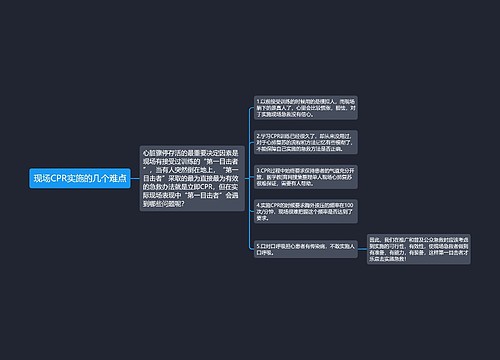Select the branch node numbered 1
Screen dimensions: 500x360
click(306, 108)
